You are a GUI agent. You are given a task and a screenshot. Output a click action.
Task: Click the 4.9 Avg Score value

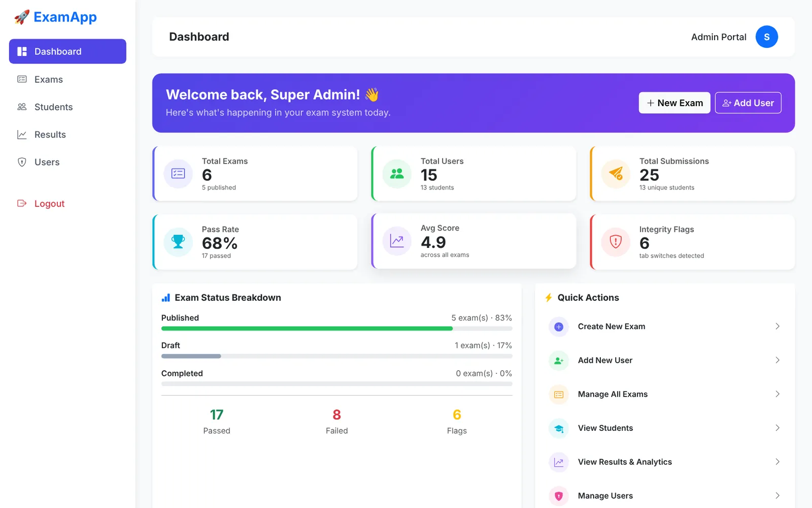click(x=433, y=242)
